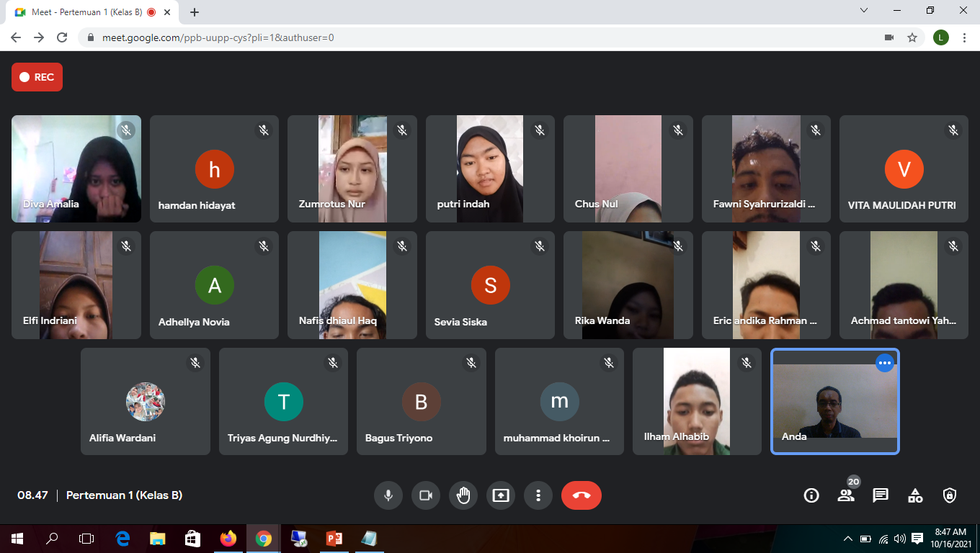
Task: Click the Anda self-view video tile
Action: [835, 401]
